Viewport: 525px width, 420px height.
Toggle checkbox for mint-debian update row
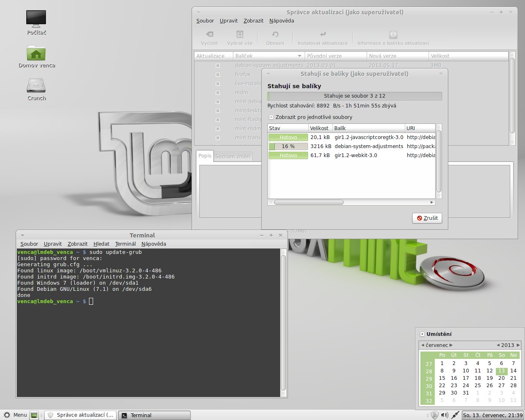(218, 102)
